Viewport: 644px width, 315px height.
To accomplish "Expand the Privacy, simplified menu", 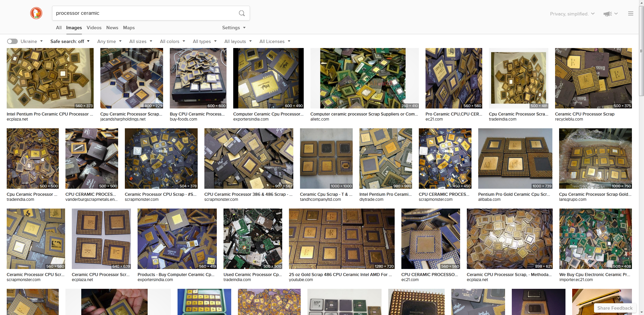I will coord(572,14).
